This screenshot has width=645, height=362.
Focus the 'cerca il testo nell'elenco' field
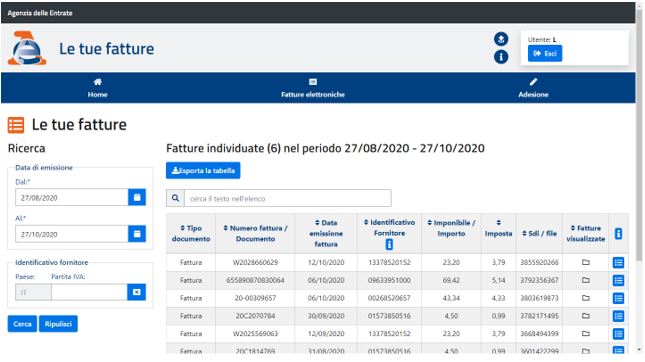click(288, 198)
